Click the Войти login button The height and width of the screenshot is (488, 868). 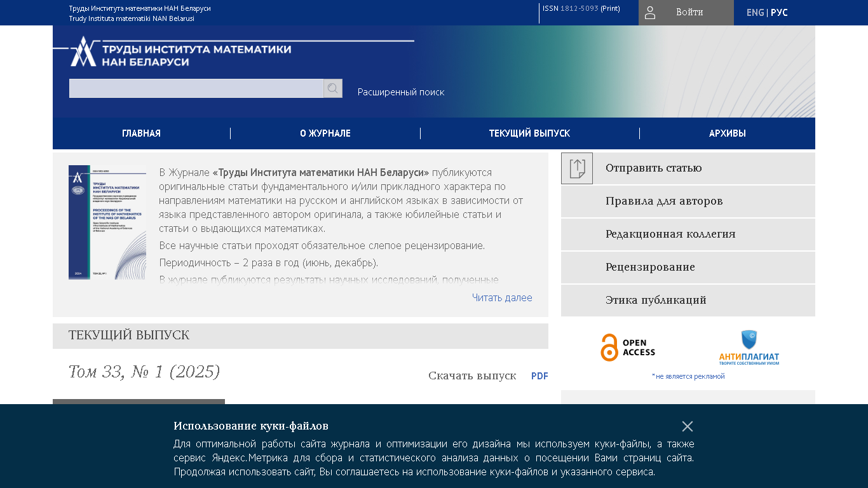pos(686,13)
